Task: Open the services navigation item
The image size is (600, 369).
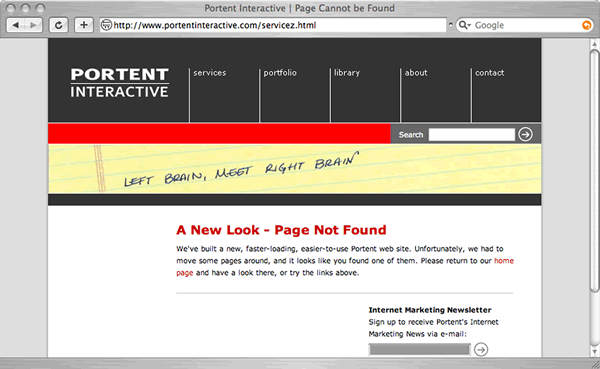Action: [210, 73]
